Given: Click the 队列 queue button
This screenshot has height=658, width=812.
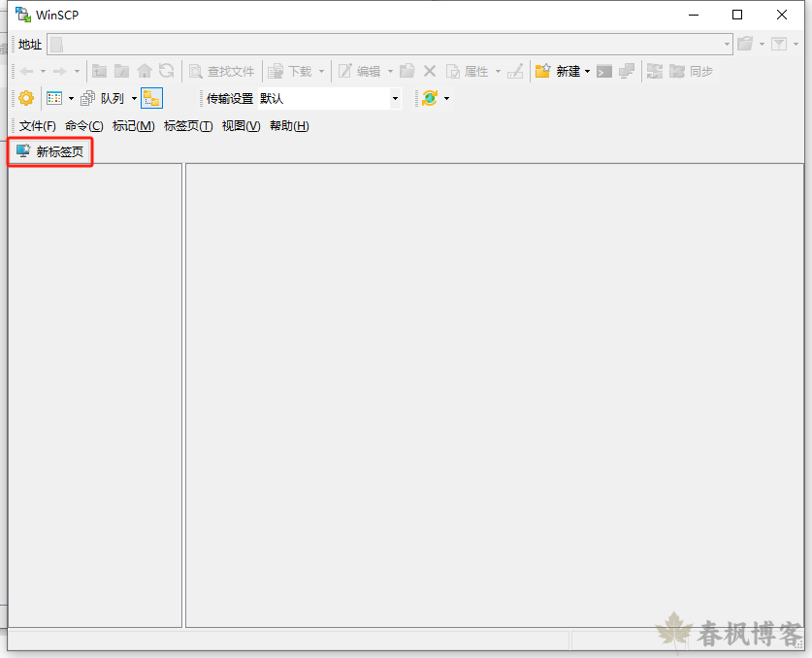Looking at the screenshot, I should 103,98.
